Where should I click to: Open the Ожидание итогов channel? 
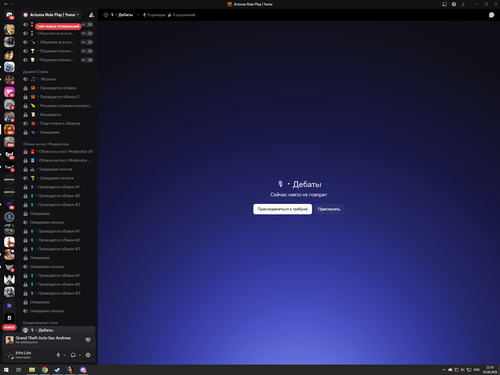pos(58,169)
